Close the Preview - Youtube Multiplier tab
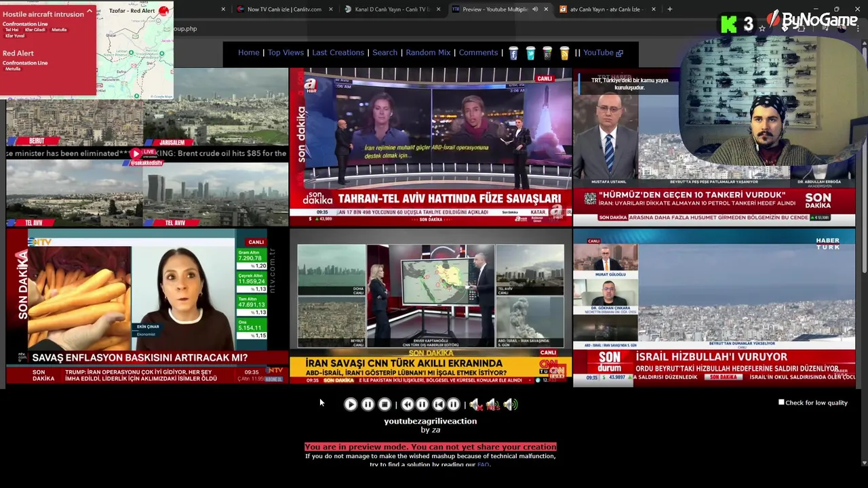 coord(546,9)
